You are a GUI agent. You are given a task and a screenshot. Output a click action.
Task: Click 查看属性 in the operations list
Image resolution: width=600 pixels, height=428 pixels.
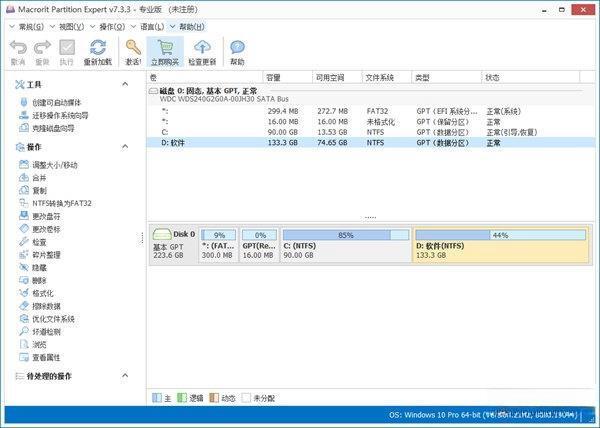pyautogui.click(x=45, y=358)
